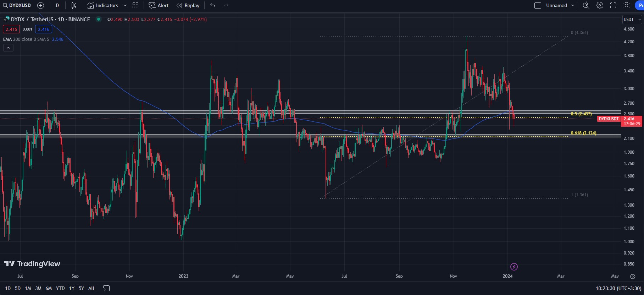The image size is (644, 295).
Task: Open time axis settings gear icon
Action: pos(632,276)
